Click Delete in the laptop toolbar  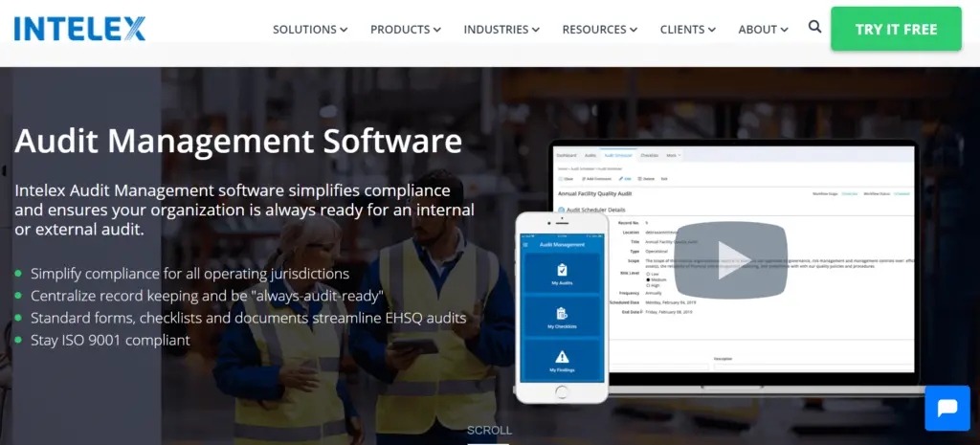click(646, 179)
